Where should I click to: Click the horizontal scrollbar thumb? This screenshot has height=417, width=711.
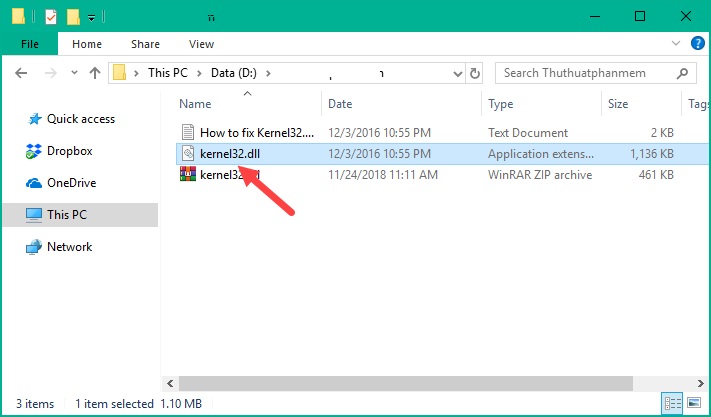(406, 383)
